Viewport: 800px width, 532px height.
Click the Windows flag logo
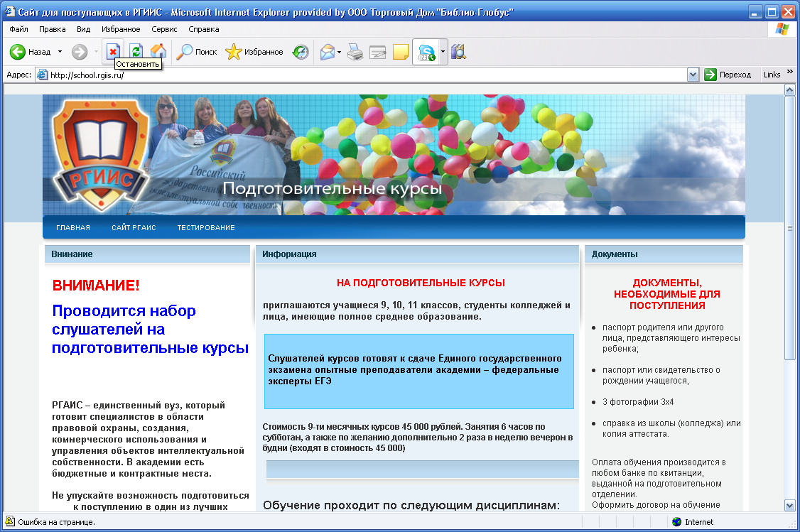[782, 29]
